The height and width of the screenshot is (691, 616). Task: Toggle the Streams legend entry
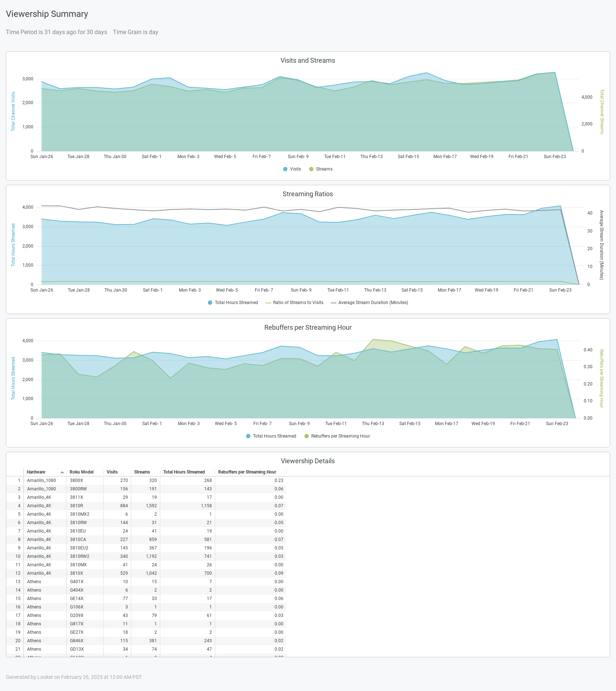pyautogui.click(x=321, y=169)
